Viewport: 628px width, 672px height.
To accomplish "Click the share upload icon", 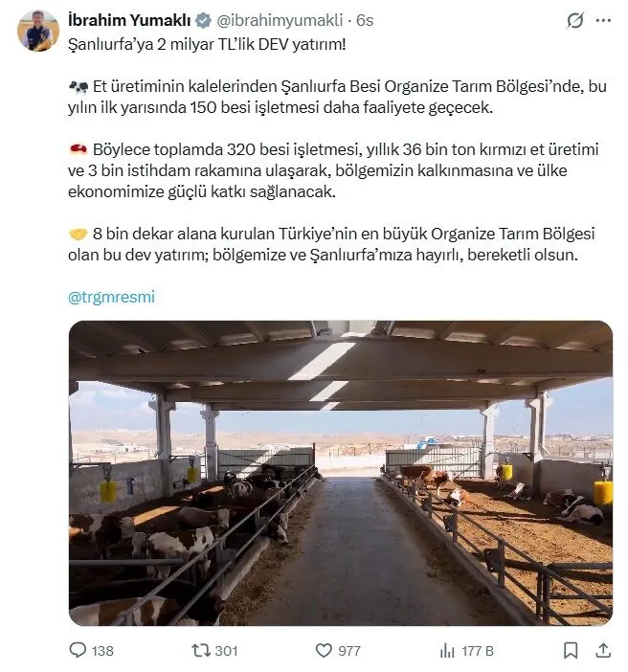I will (x=603, y=650).
